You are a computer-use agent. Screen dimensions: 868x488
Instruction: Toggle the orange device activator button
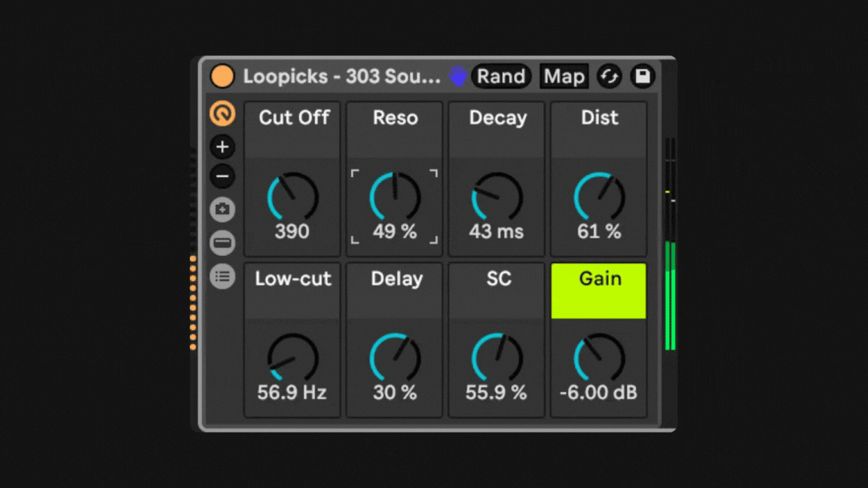(x=222, y=76)
